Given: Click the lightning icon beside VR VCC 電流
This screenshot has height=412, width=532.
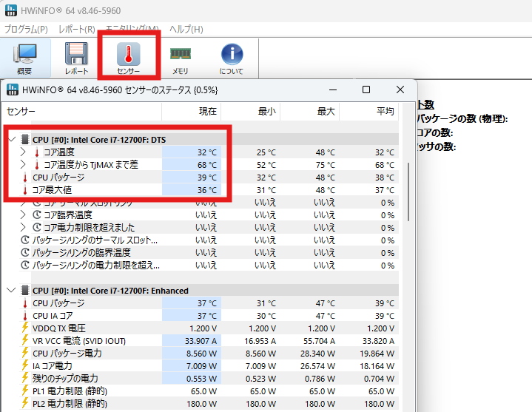Looking at the screenshot, I should point(24,340).
